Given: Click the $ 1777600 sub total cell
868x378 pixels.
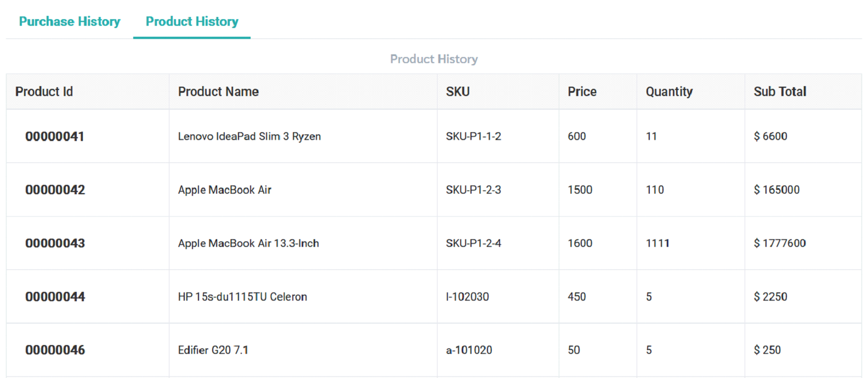Looking at the screenshot, I should click(779, 243).
